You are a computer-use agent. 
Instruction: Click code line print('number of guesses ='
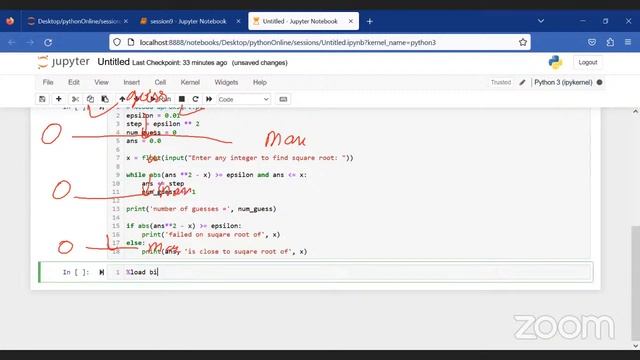coord(201,209)
